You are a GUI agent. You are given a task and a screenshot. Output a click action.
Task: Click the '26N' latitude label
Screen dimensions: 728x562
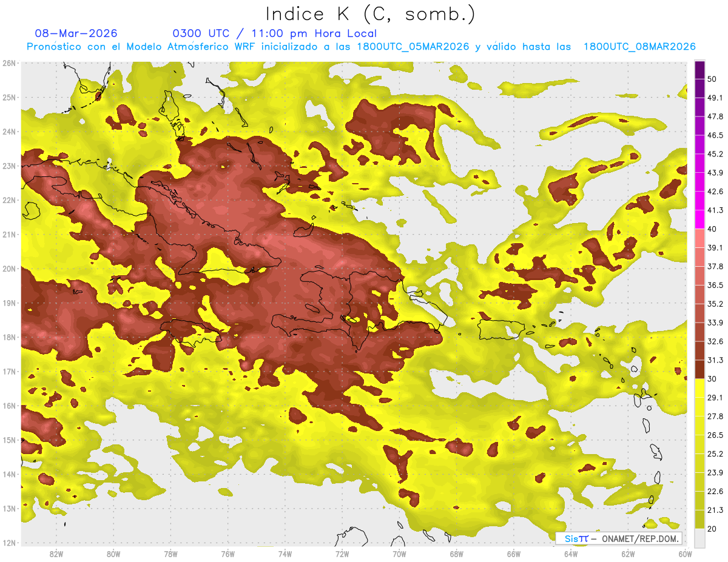tap(9, 63)
